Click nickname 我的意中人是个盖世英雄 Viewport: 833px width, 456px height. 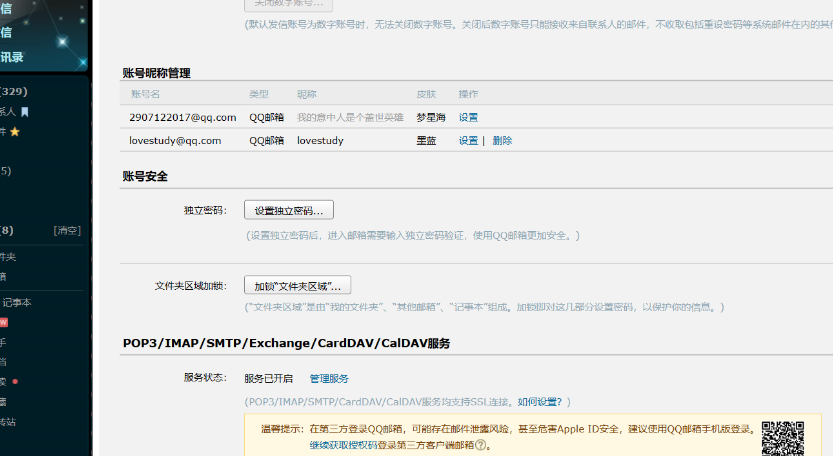[x=350, y=117]
